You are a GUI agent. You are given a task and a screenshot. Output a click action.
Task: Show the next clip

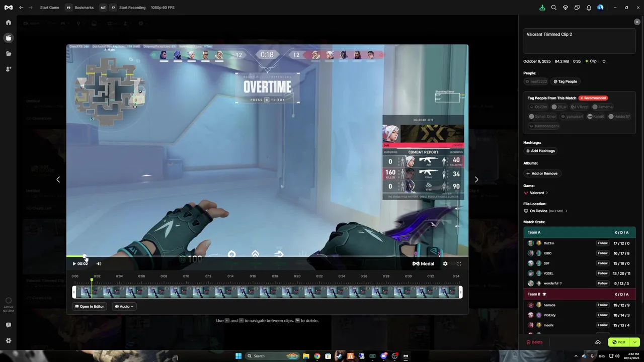point(476,179)
